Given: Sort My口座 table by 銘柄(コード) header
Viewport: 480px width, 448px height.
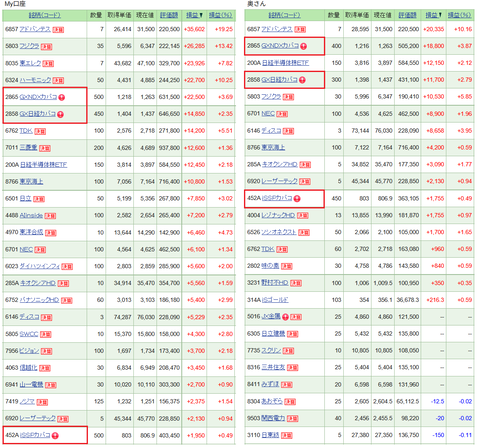Looking at the screenshot, I should (45, 15).
